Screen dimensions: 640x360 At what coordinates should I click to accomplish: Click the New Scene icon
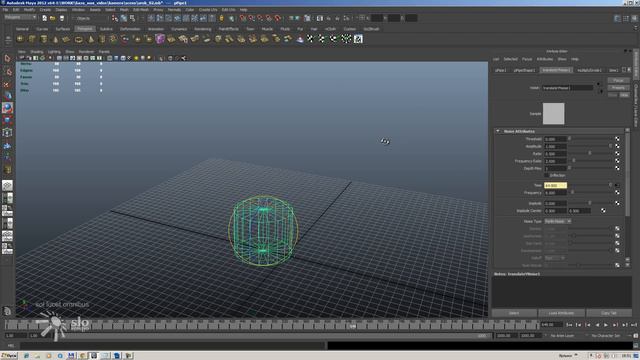44,18
